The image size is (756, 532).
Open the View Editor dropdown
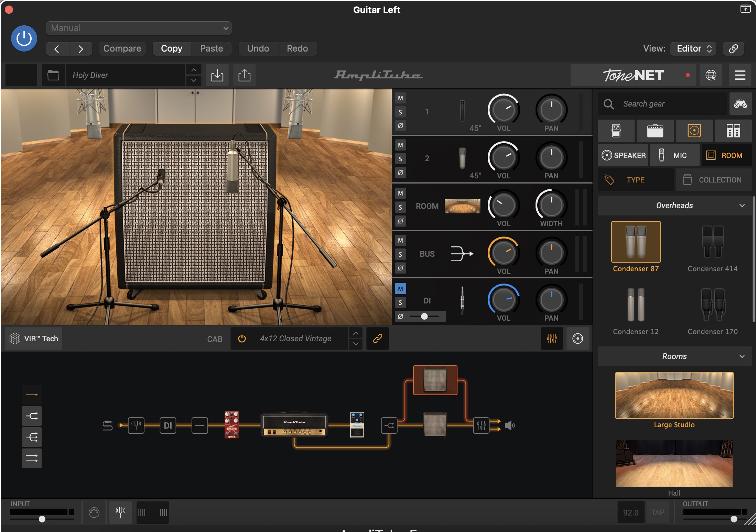point(693,48)
